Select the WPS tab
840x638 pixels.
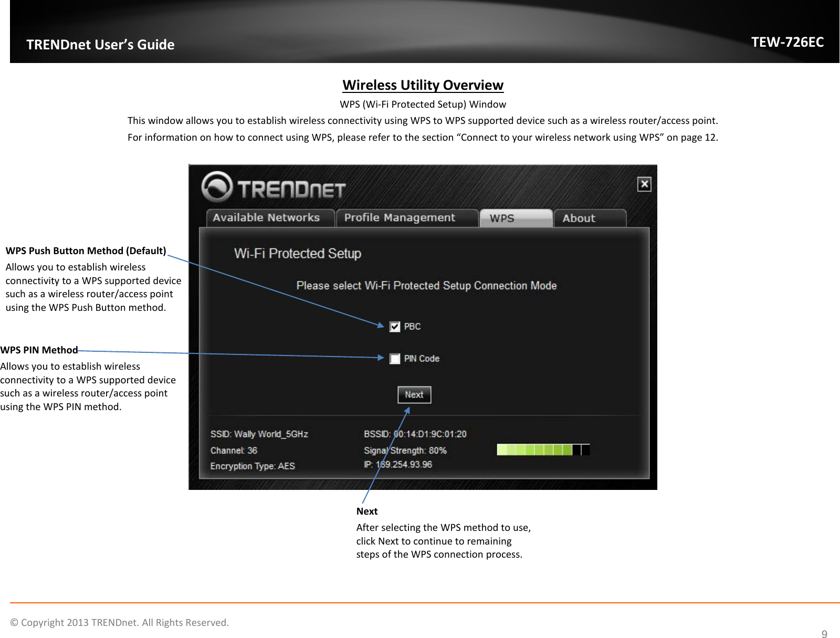[x=516, y=218]
